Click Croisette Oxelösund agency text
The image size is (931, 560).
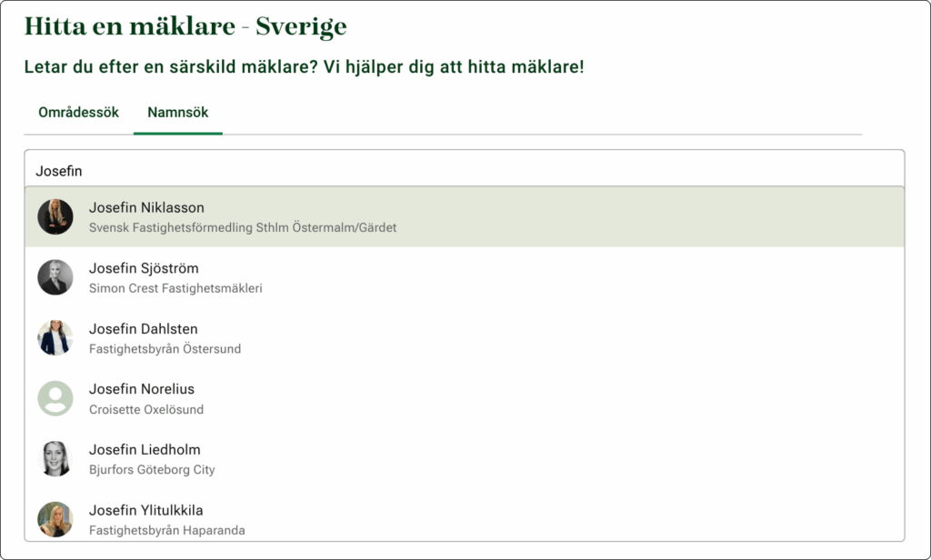click(146, 409)
